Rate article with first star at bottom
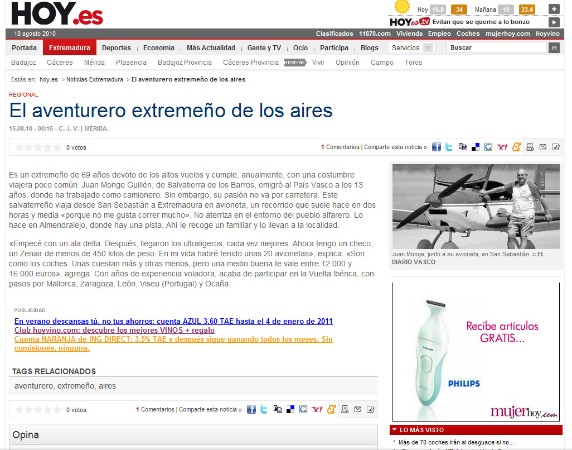 coord(19,410)
